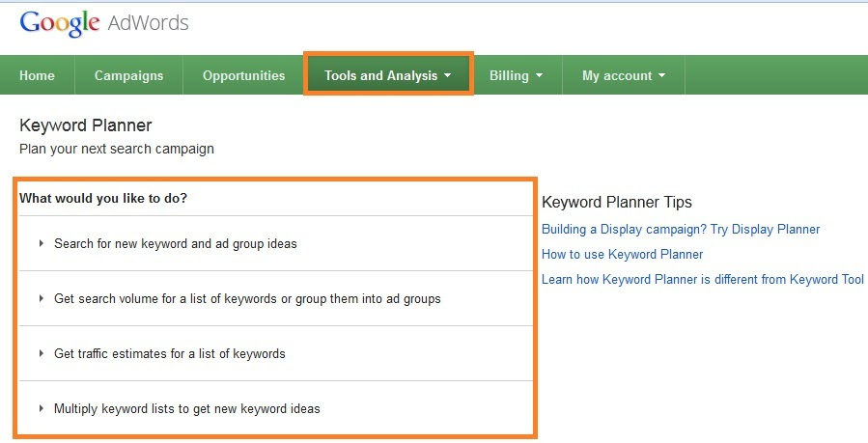
Task: Click triangle beside Search for new keyword
Action: [x=41, y=243]
